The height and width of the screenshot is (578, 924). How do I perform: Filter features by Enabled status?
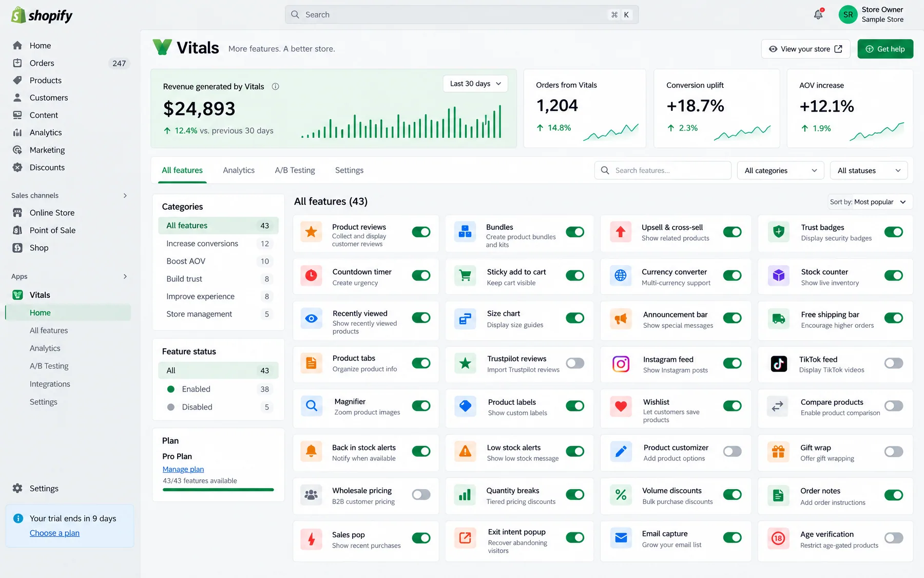click(218, 389)
